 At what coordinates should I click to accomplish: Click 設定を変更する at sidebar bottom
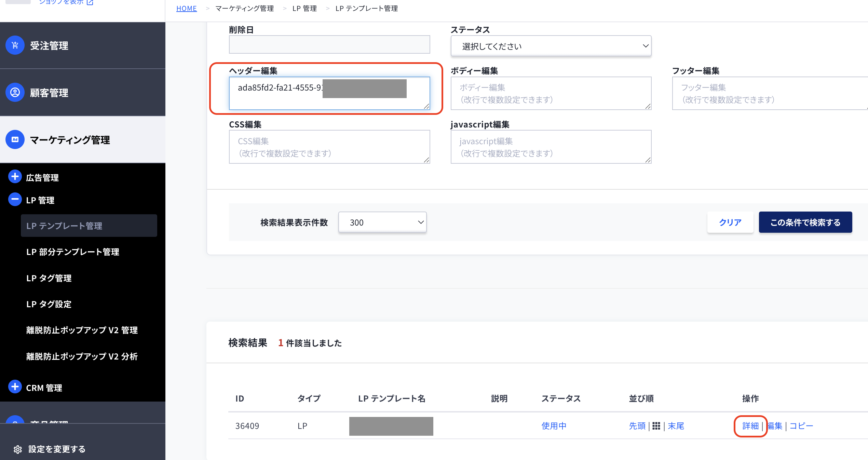coord(57,449)
